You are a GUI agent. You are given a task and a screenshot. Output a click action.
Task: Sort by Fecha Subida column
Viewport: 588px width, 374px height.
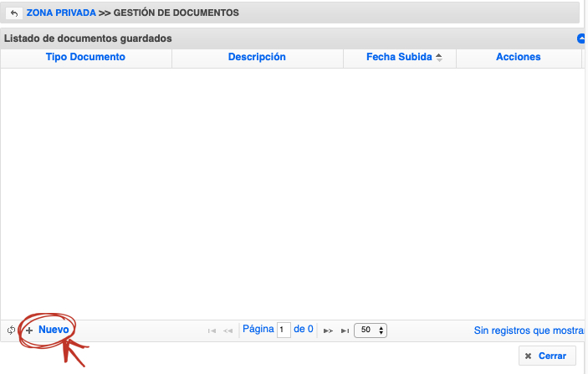point(399,57)
